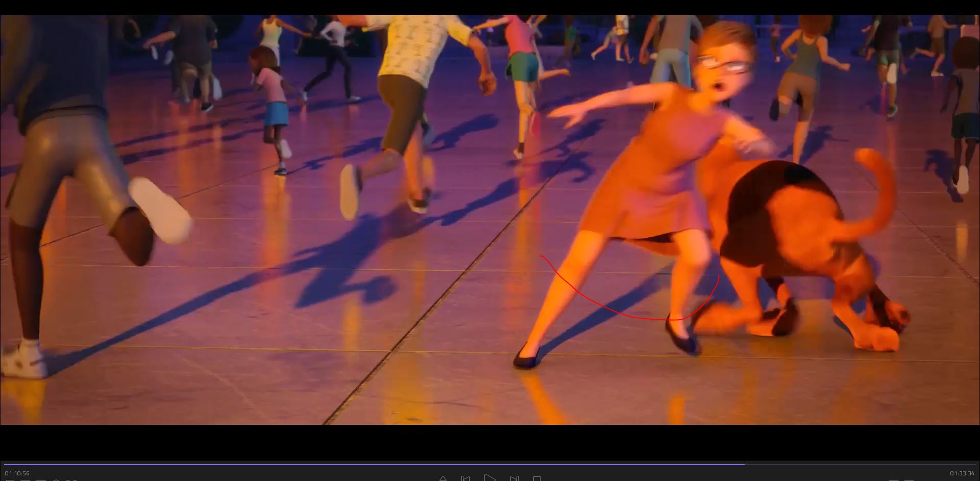Click the fourth icon in bottom-left corner

point(56,480)
